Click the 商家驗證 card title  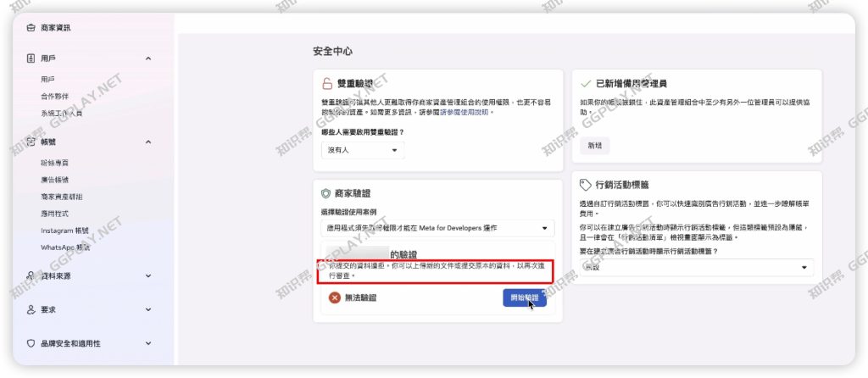353,193
